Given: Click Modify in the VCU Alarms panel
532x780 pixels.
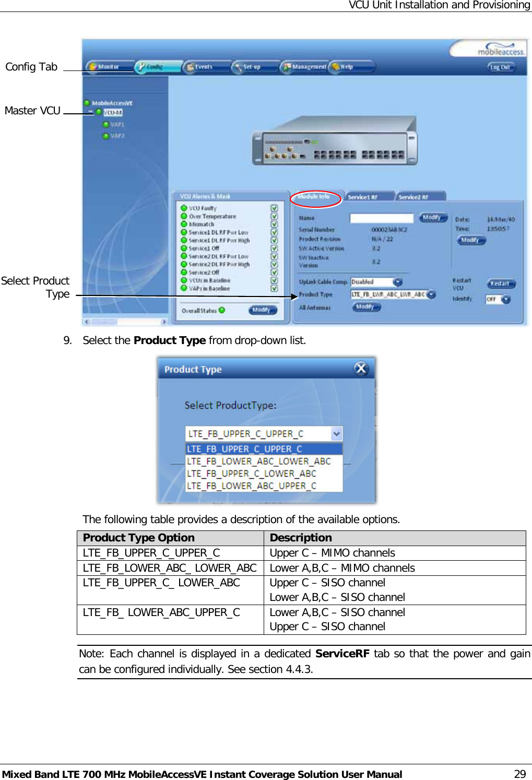Looking at the screenshot, I should pyautogui.click(x=263, y=310).
